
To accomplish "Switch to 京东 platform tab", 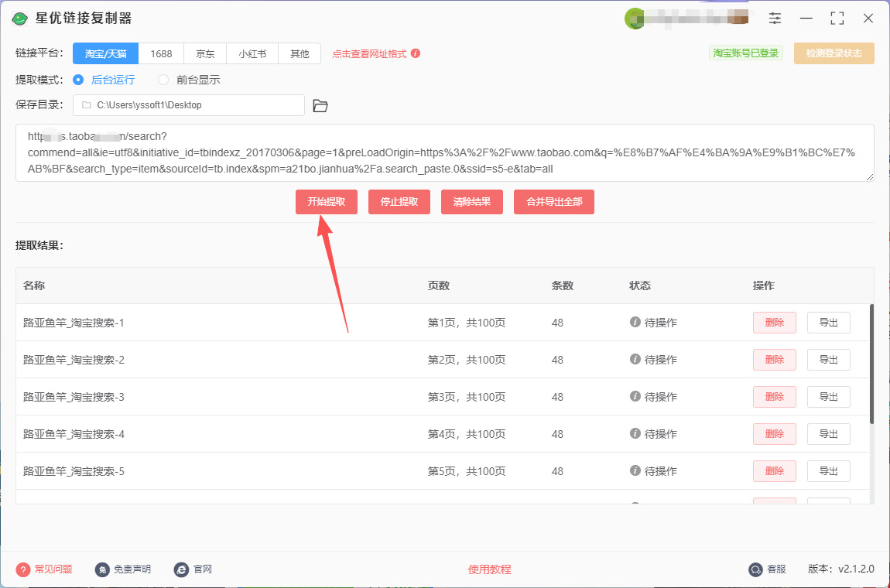I will (205, 54).
